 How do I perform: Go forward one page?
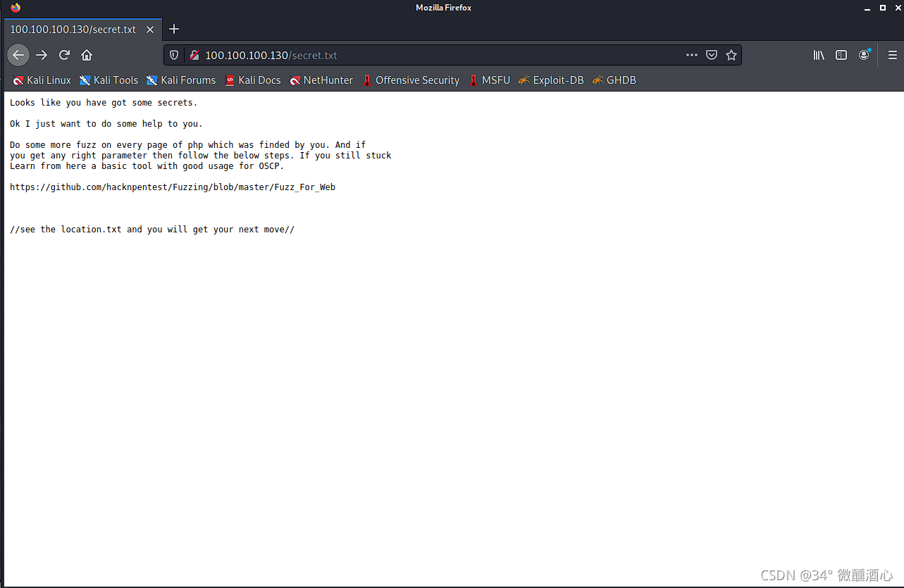point(42,55)
